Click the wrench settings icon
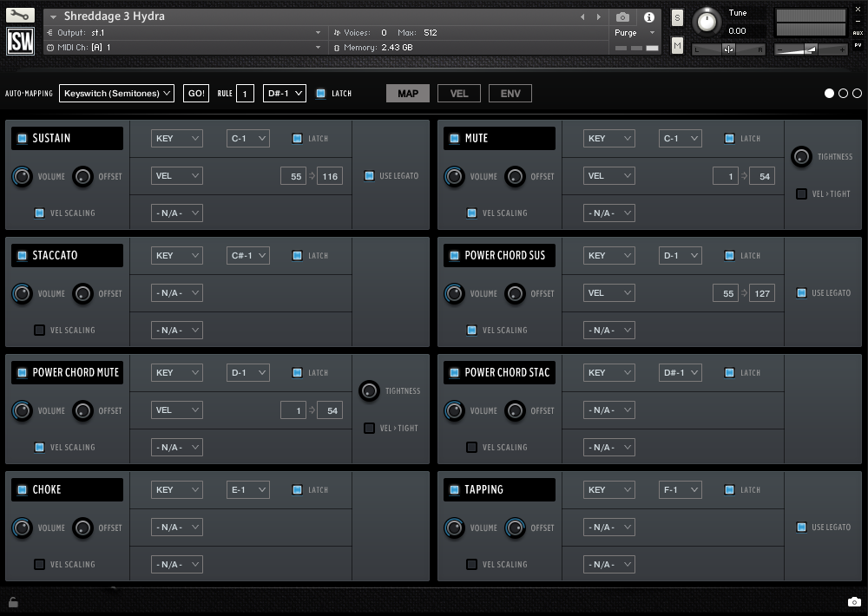The height and width of the screenshot is (616, 868). tap(20, 15)
